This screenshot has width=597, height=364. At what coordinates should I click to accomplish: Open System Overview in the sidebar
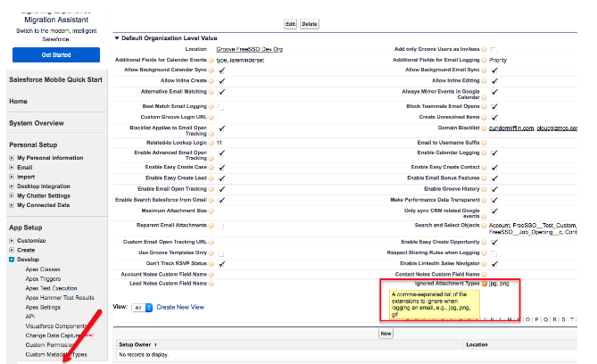(37, 123)
